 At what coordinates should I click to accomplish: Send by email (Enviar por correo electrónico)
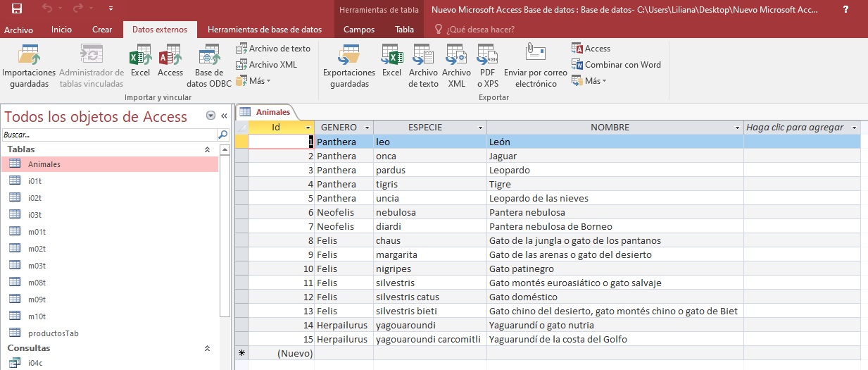pyautogui.click(x=535, y=66)
